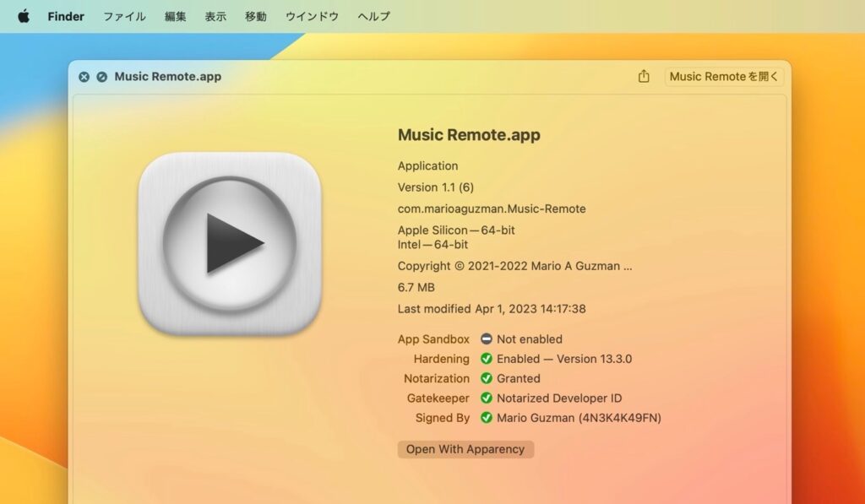Click the Gatekeeper status checkmark icon
Screen dimensions: 865x504
click(485, 398)
